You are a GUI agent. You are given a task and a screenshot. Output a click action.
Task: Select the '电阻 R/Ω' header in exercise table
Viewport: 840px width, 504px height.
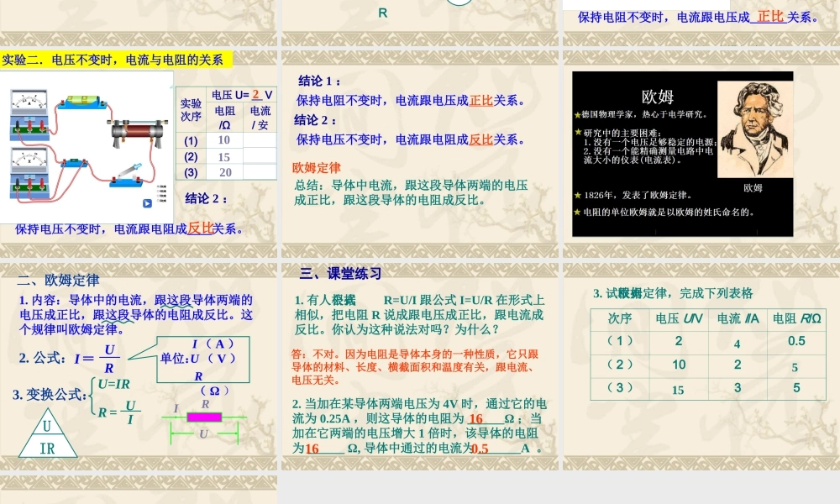pyautogui.click(x=796, y=318)
